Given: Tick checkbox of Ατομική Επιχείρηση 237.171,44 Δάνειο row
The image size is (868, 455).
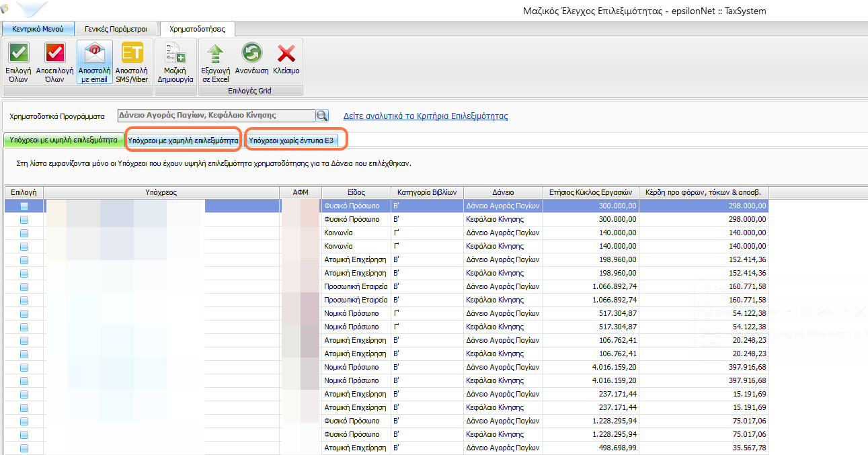Looking at the screenshot, I should pyautogui.click(x=24, y=394).
